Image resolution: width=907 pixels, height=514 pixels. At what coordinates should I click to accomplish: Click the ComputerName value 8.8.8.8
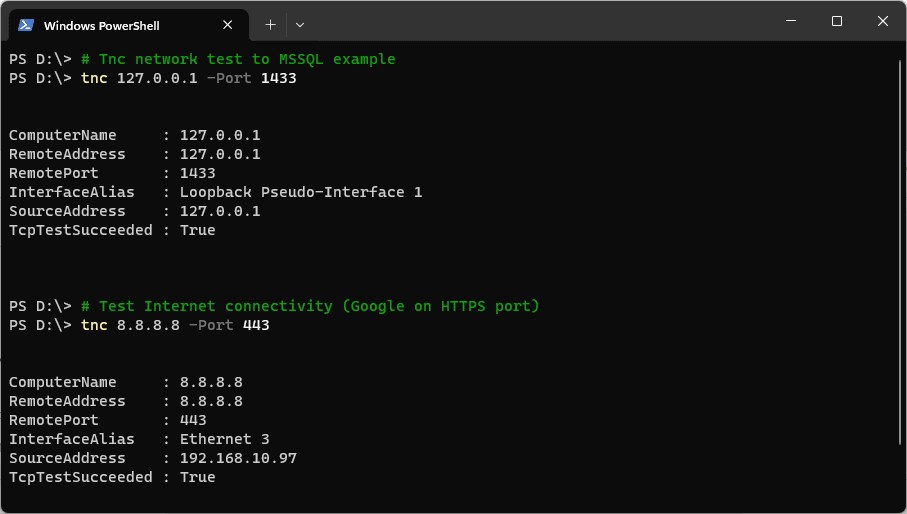(211, 382)
